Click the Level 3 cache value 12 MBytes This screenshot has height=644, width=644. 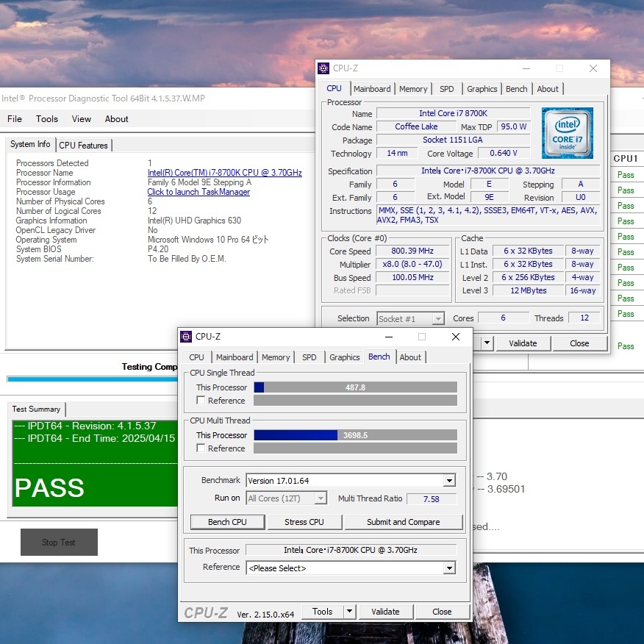[528, 290]
